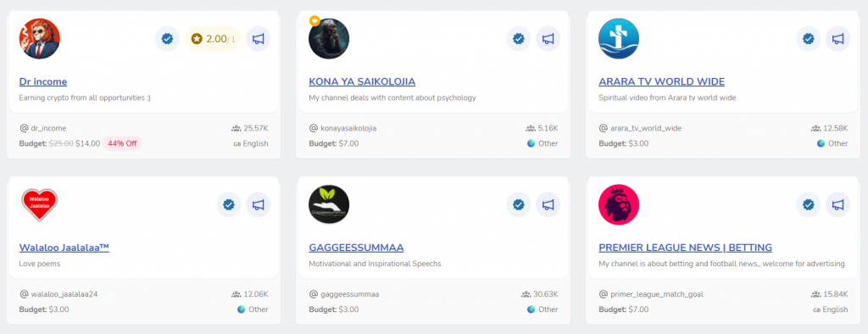Click the red heart Walaloo Jaalalaa avatar
Image resolution: width=868 pixels, height=334 pixels.
pos(39,205)
